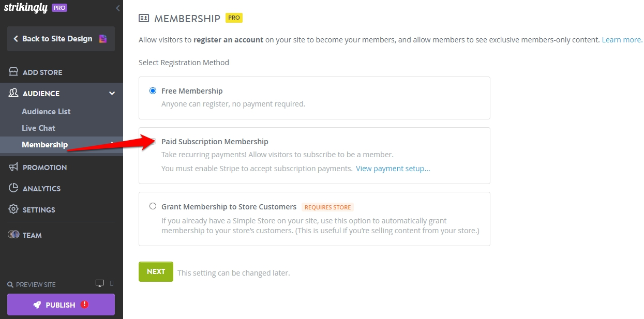Click the Settings gear icon
644x319 pixels.
14,209
